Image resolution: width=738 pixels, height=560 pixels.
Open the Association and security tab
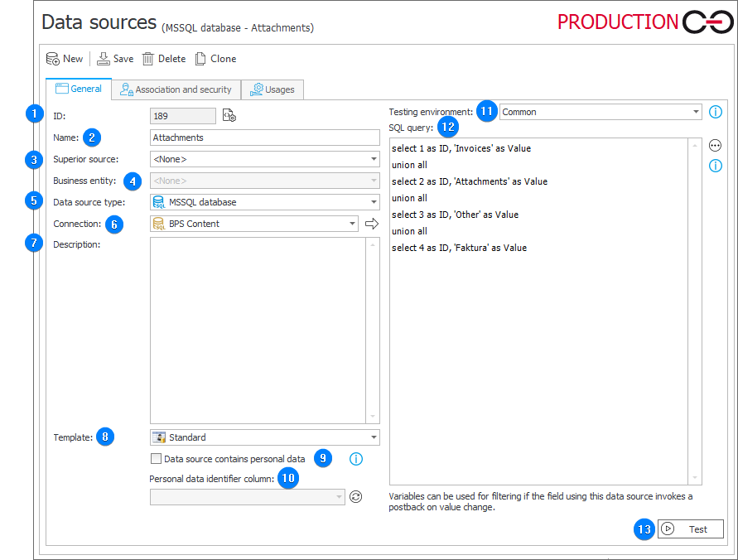(176, 89)
